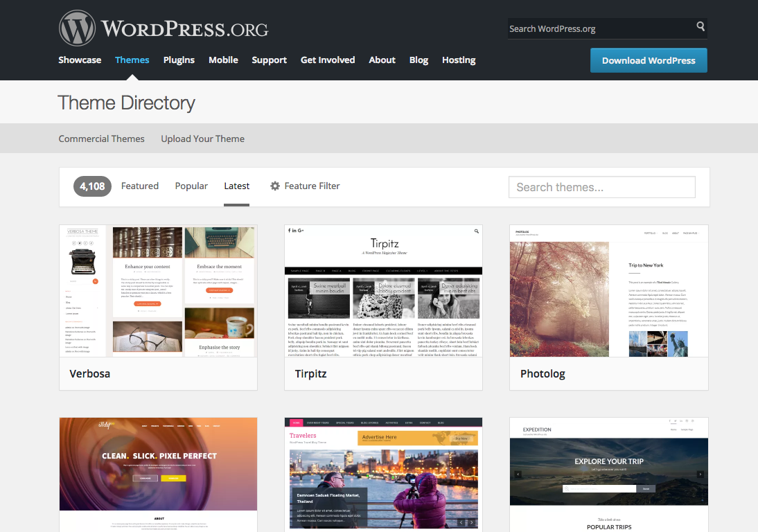Open the Clean Slick Pixel Perfect theme preview
758x532 pixels.
(158, 475)
